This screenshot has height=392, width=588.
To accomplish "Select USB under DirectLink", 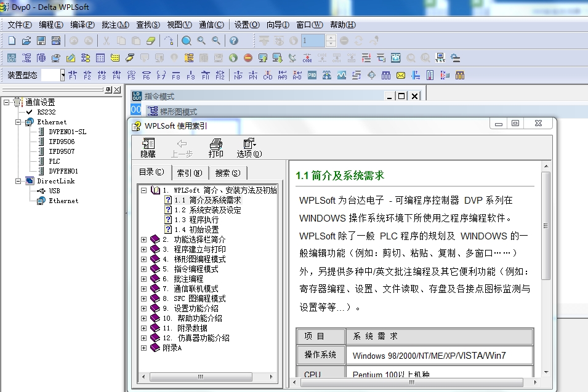I will [x=54, y=191].
